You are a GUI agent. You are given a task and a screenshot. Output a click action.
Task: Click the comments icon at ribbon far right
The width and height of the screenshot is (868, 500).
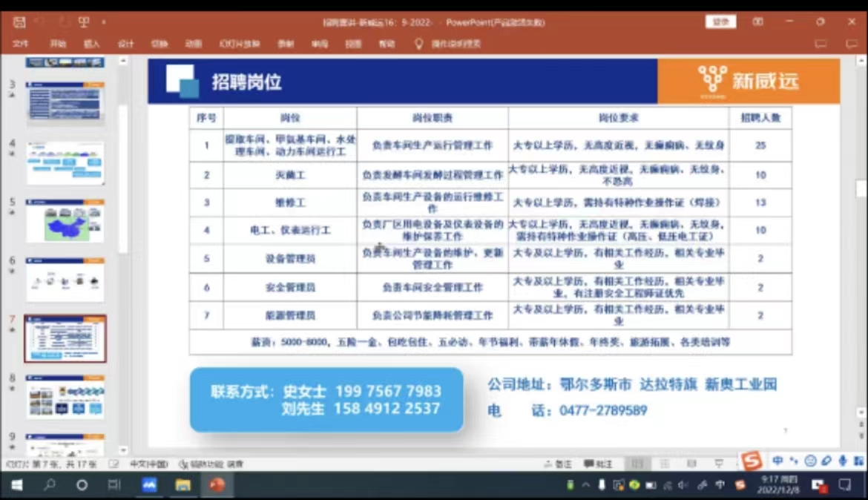pos(852,44)
